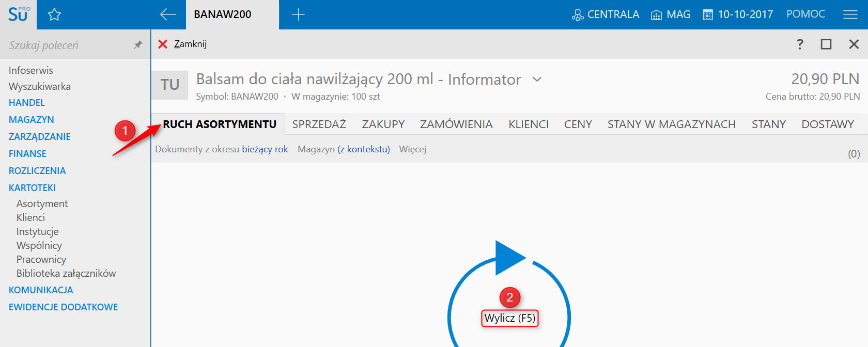Click the price 20,90 PLN
The width and height of the screenshot is (868, 347).
825,79
